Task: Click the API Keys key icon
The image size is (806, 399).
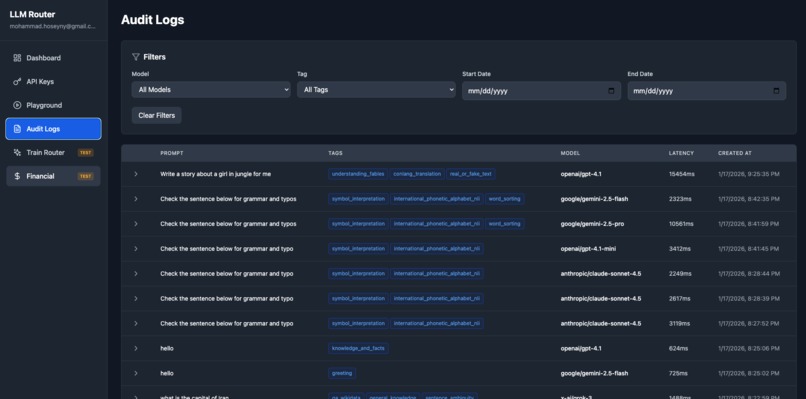Action: 17,82
